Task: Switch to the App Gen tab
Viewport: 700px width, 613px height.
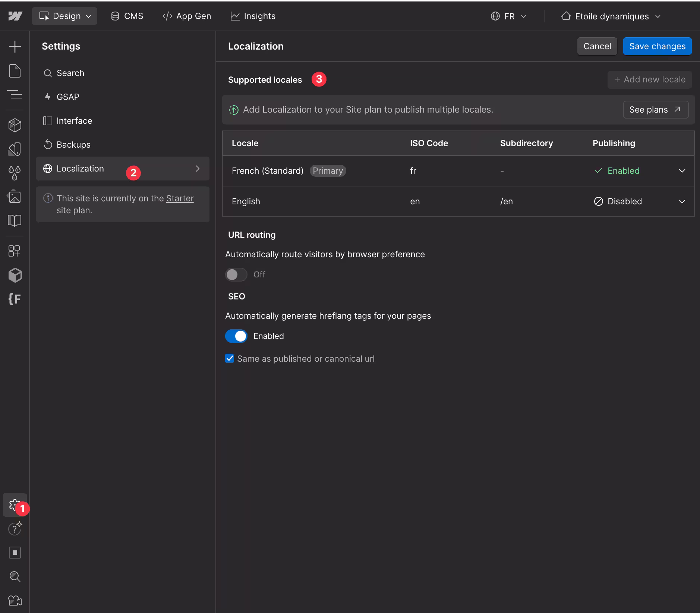Action: [187, 16]
